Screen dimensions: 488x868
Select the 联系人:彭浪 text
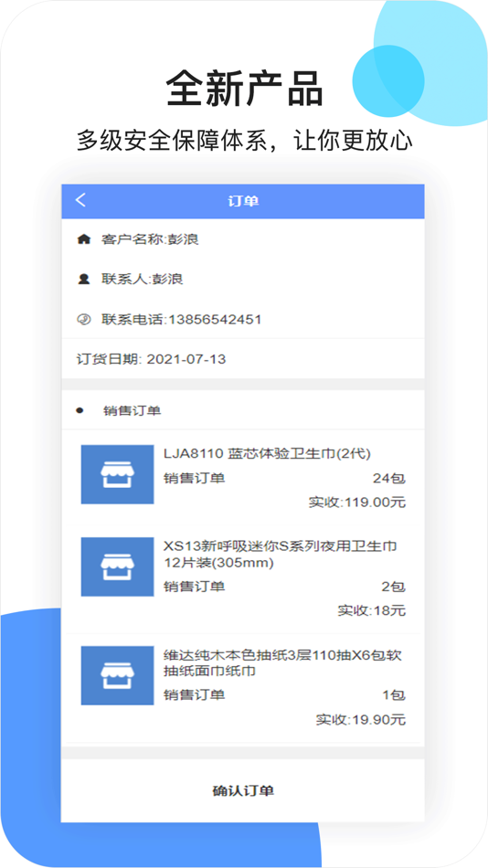point(142,280)
